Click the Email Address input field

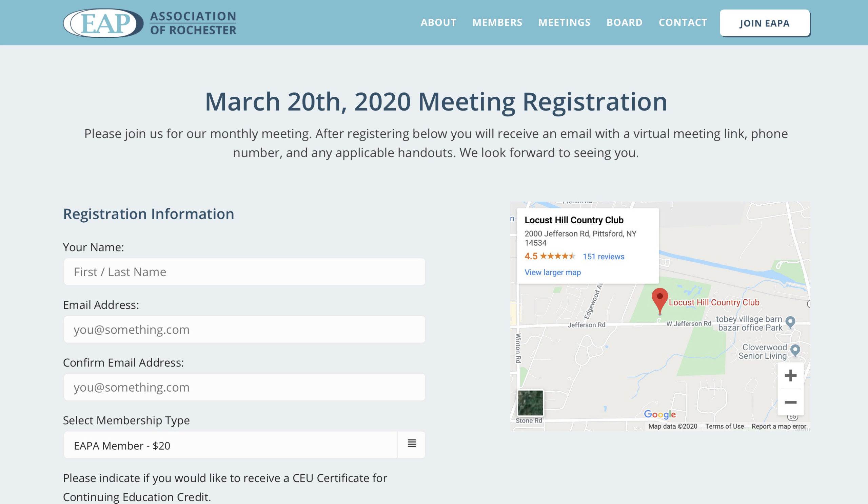point(244,329)
